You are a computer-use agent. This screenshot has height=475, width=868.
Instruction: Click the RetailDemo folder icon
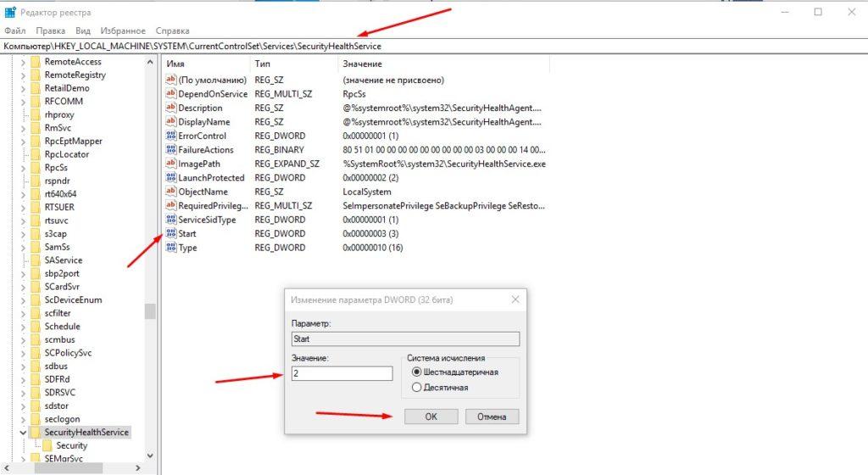tap(36, 88)
